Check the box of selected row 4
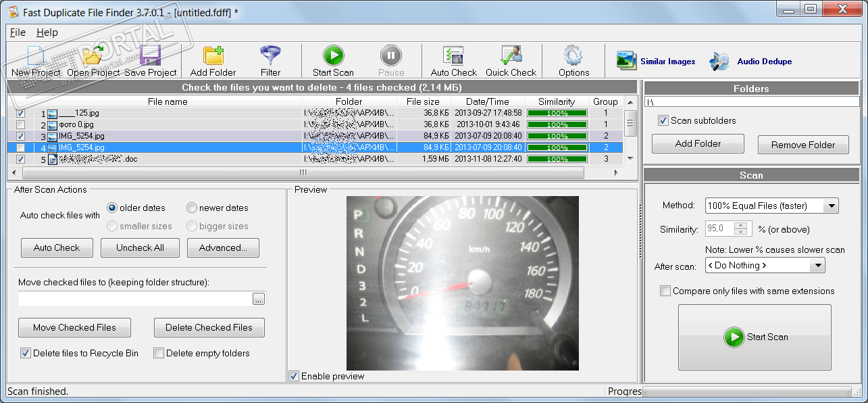 pyautogui.click(x=20, y=148)
